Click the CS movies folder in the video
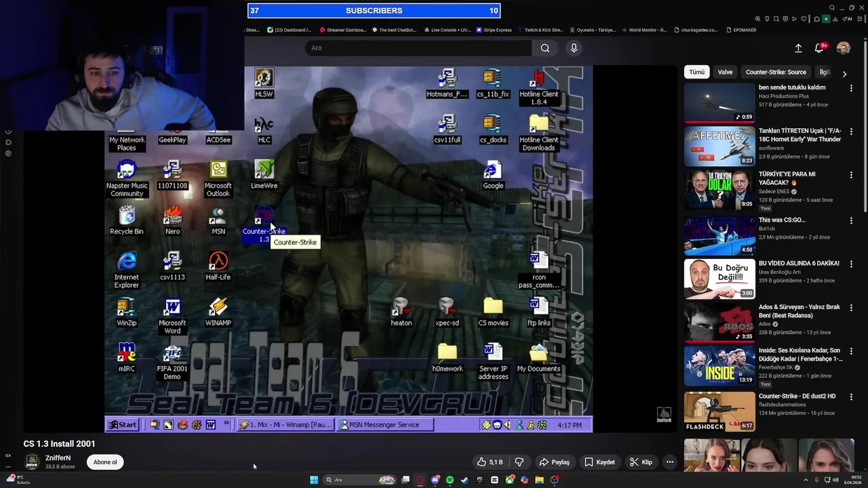Image resolution: width=868 pixels, height=488 pixels. 493,312
